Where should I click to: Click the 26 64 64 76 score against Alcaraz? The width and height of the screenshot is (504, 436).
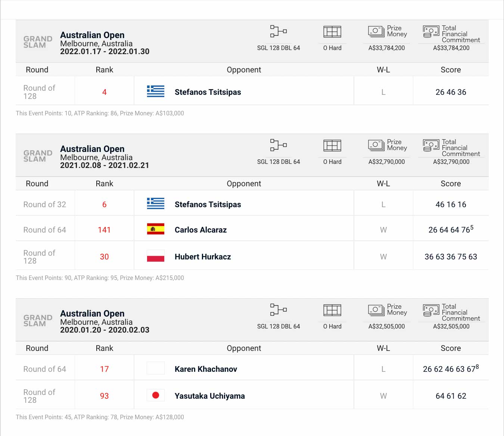click(x=451, y=229)
